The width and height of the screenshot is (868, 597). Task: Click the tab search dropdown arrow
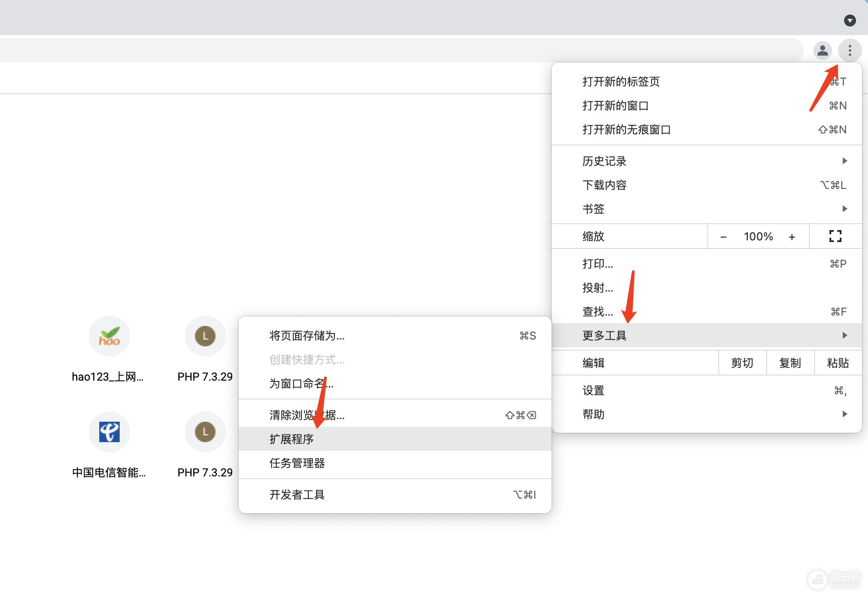pos(850,21)
